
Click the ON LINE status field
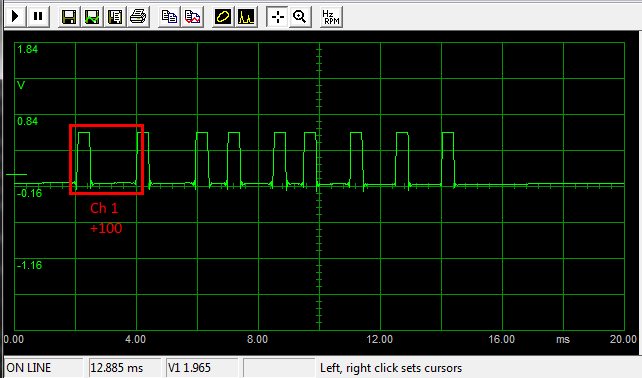[x=43, y=367]
